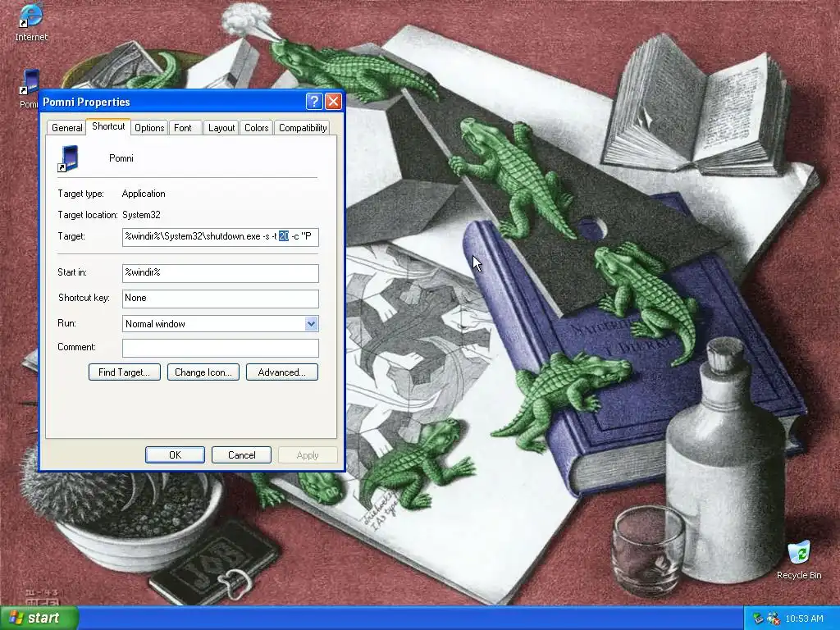This screenshot has height=630, width=840.
Task: Open the Internet Explorer desktop icon
Action: point(30,21)
